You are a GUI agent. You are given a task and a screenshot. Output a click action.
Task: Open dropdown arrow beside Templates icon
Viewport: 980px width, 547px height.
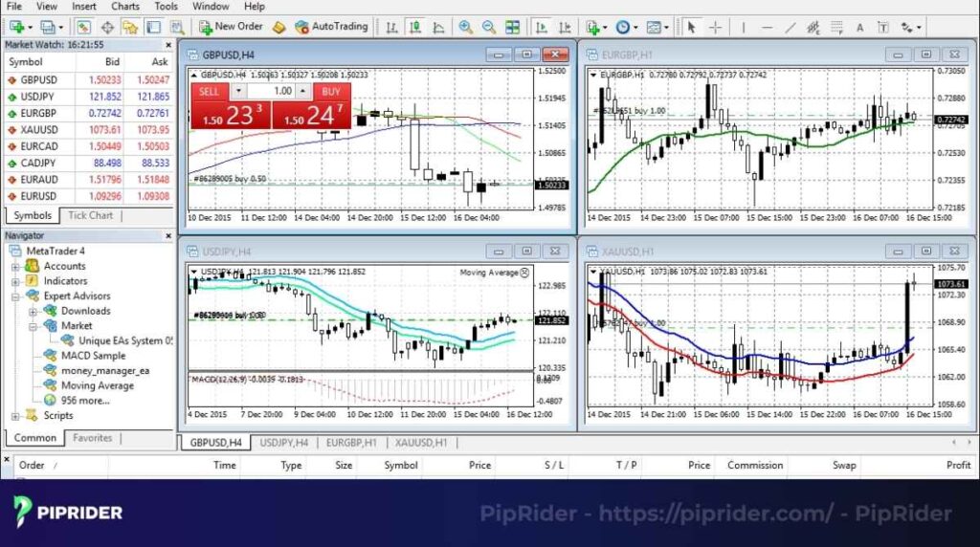coord(666,28)
